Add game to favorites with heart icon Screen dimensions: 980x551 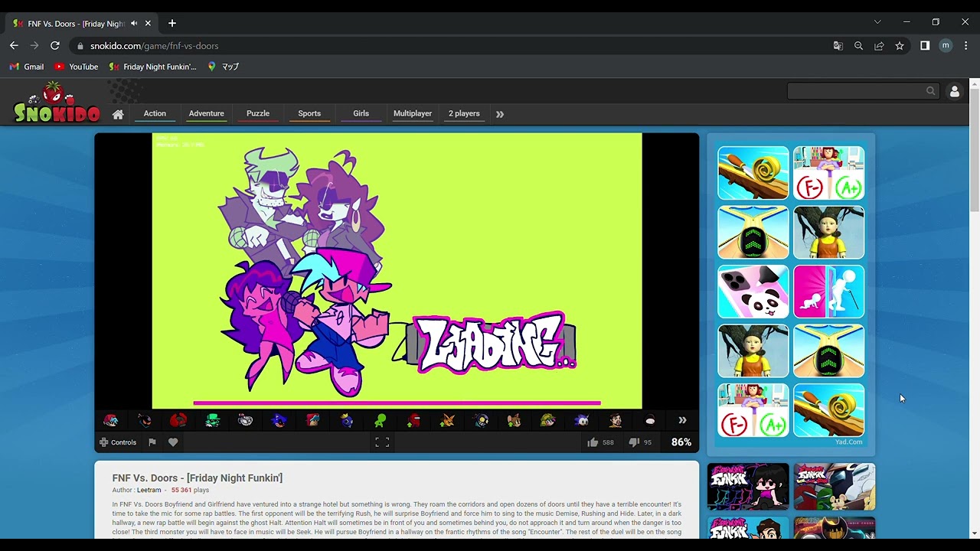(x=173, y=442)
